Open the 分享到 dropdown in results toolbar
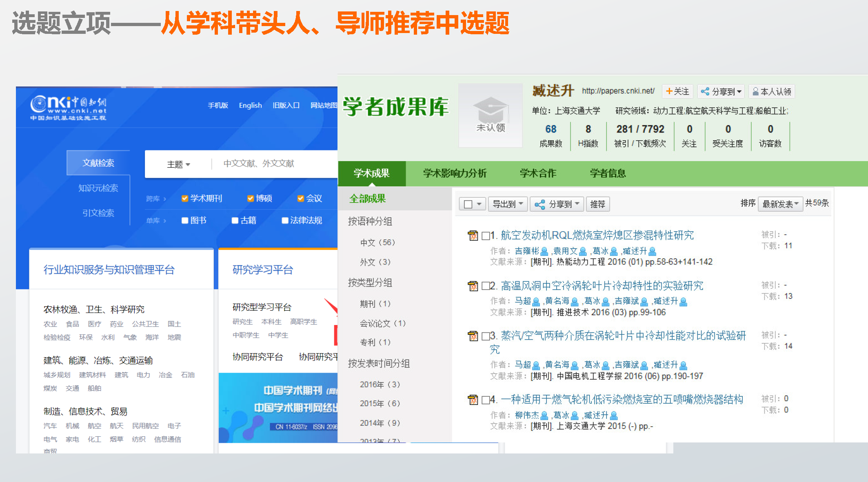Image resolution: width=868 pixels, height=482 pixels. tap(557, 204)
